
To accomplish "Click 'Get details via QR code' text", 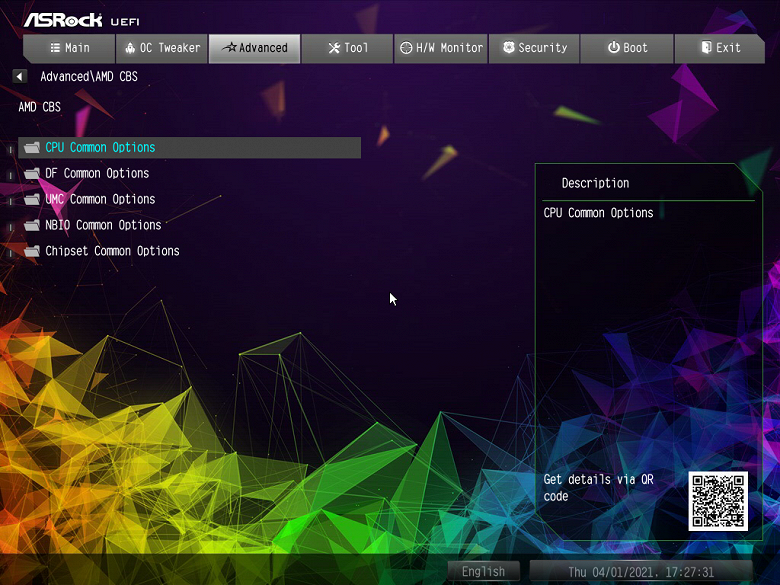I will pos(598,488).
